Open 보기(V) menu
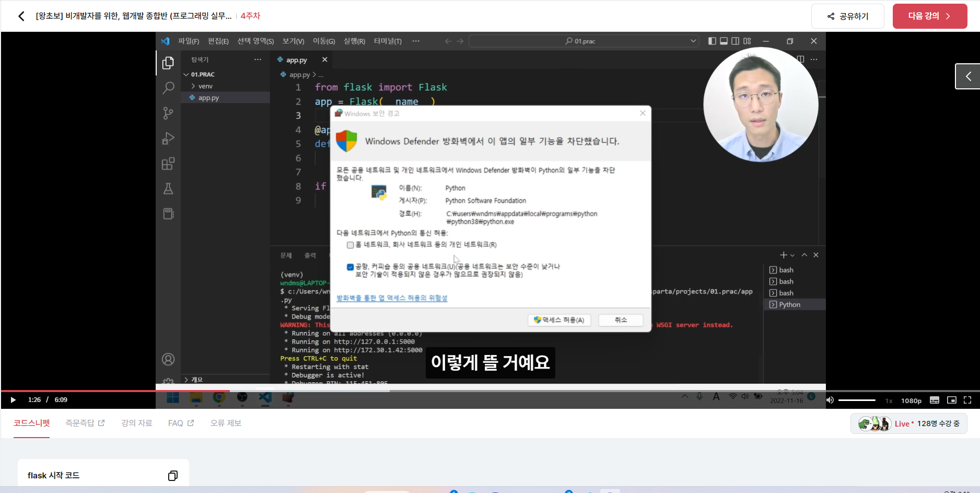 click(x=293, y=41)
